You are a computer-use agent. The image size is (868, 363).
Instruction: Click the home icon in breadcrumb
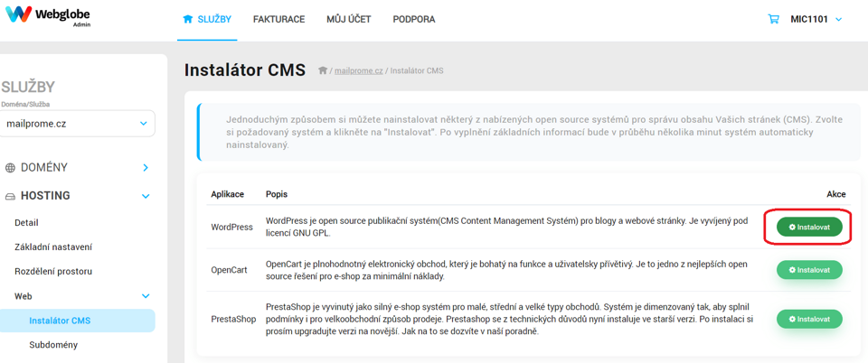click(x=323, y=70)
